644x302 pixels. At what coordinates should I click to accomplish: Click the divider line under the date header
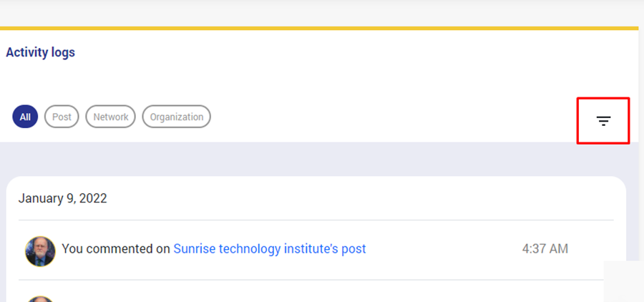click(x=316, y=220)
